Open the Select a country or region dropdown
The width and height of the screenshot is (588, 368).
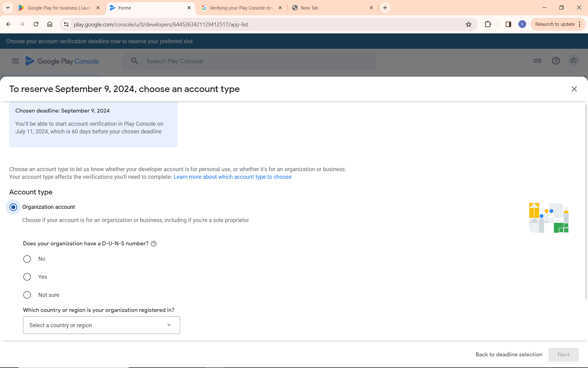101,325
